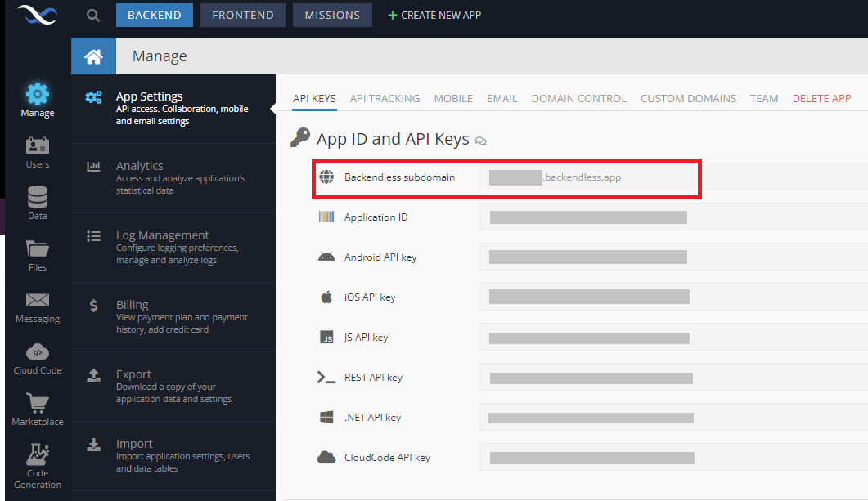Viewport: 868px width, 501px height.
Task: Open Code Generation flask icon
Action: tap(37, 454)
